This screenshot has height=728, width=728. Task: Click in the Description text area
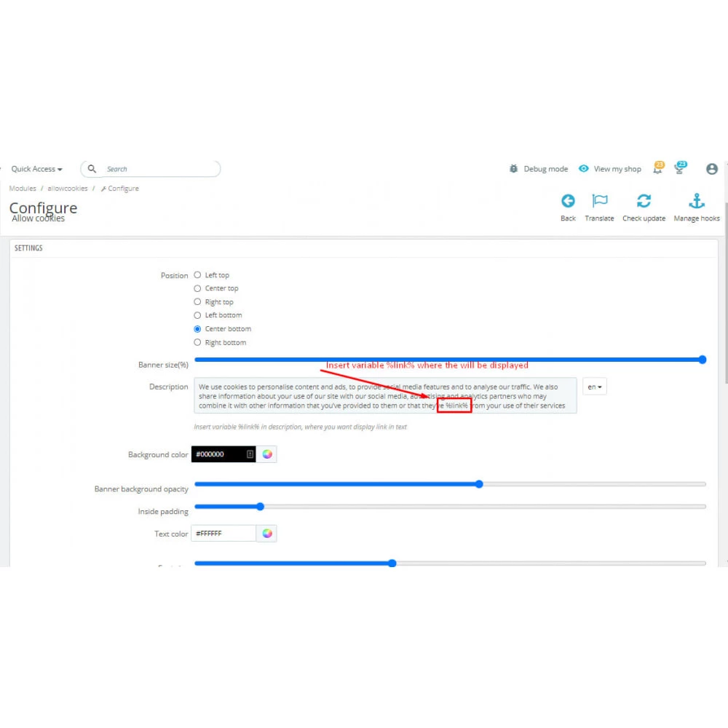[385, 395]
